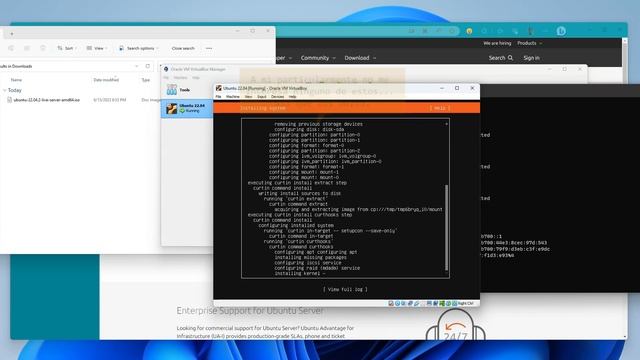640x360 pixels.
Task: Open the File menu in Ubuntu VM window
Action: pos(218,97)
